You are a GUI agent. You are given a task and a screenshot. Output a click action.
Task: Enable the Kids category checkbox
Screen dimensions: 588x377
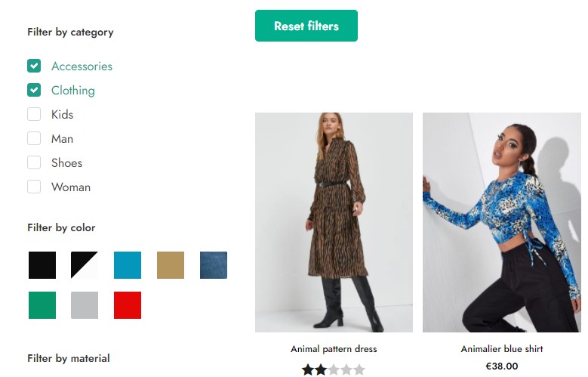click(34, 115)
